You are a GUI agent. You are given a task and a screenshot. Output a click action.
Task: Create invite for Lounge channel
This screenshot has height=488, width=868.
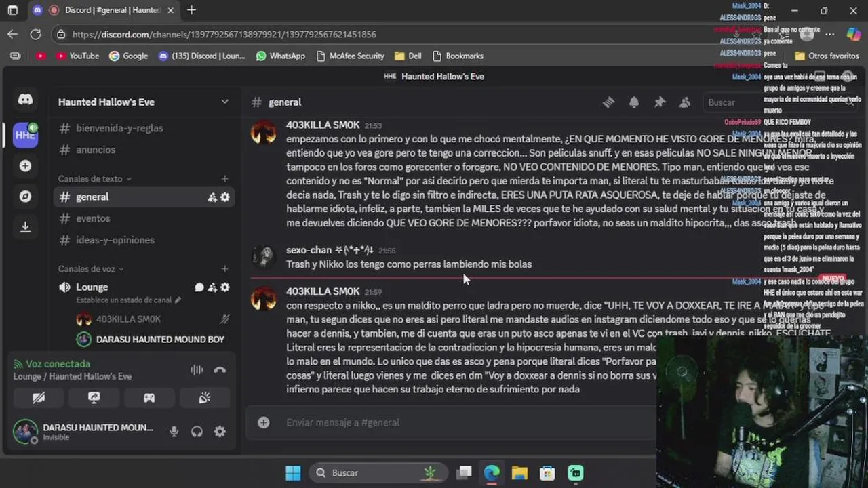coord(212,287)
